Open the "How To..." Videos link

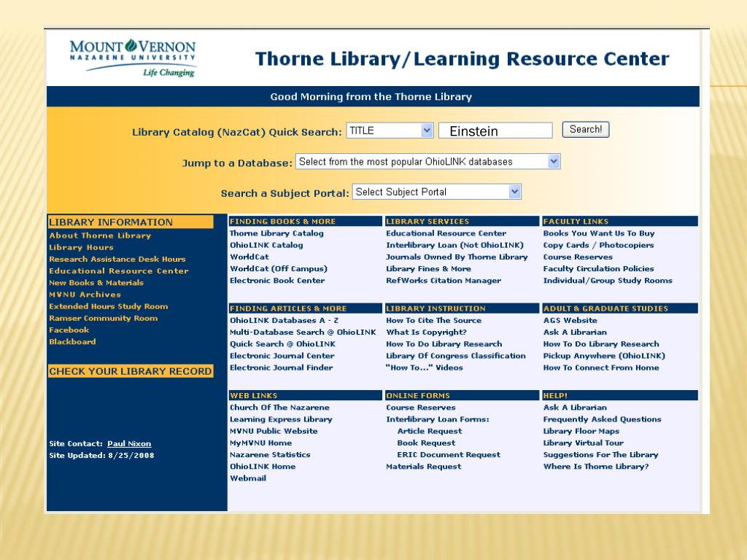425,367
